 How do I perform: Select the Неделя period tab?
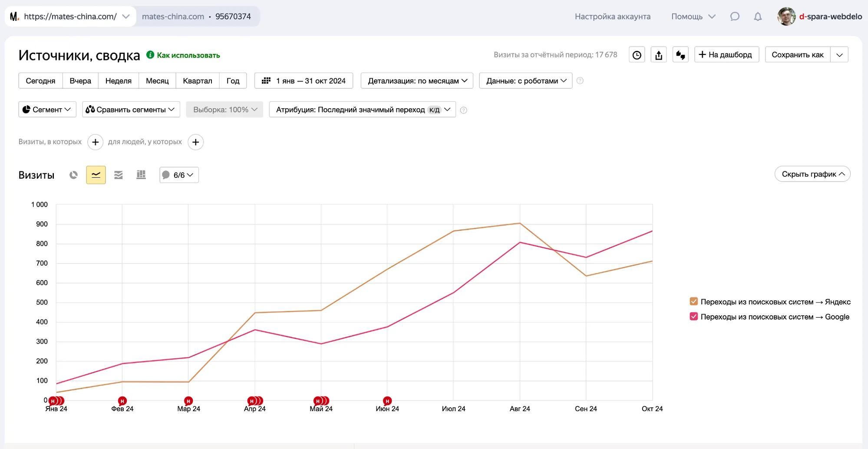click(x=118, y=81)
